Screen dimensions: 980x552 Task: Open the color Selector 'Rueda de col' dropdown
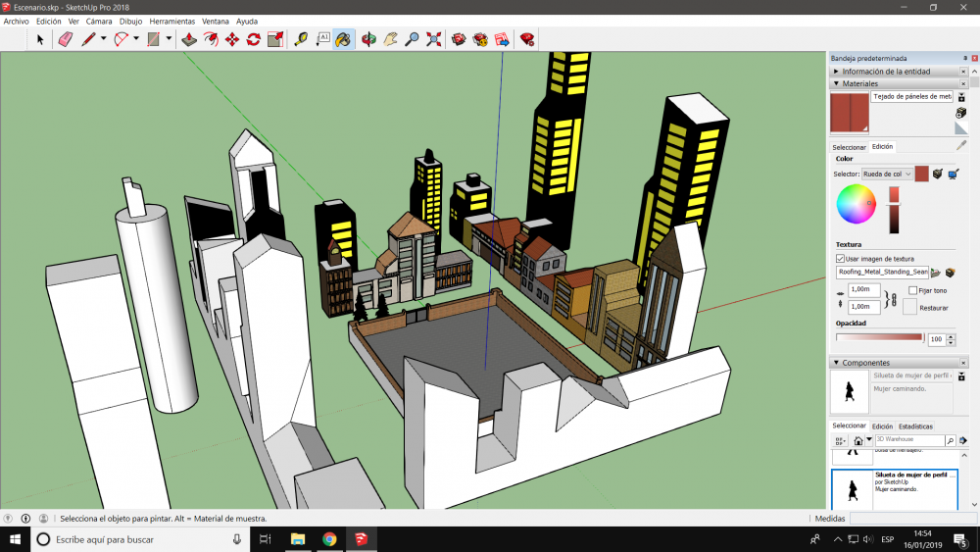tap(887, 174)
